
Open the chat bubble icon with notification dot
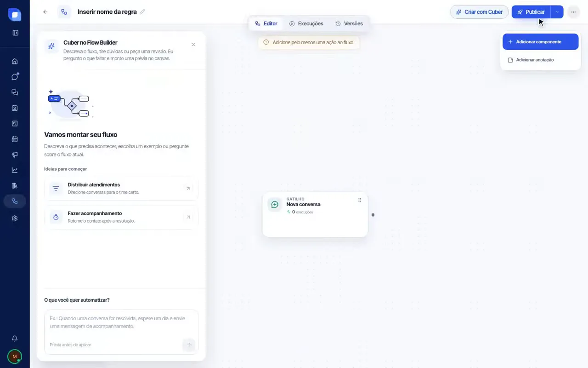(x=15, y=77)
